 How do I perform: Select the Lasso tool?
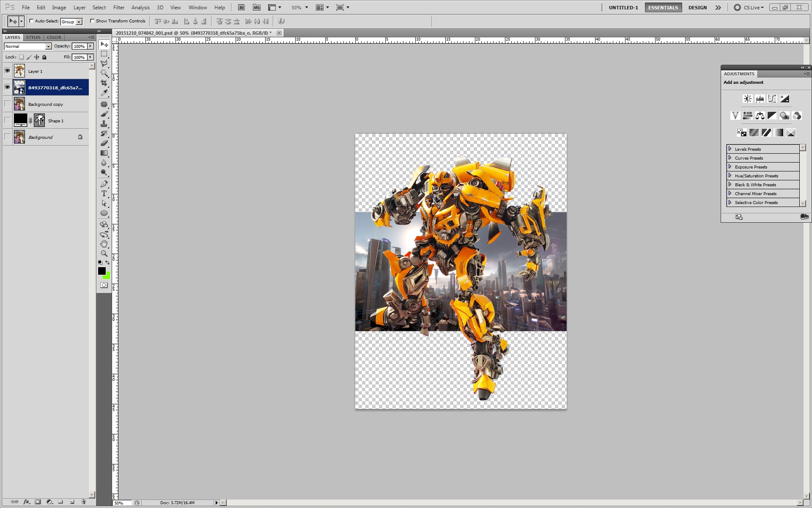coord(104,63)
